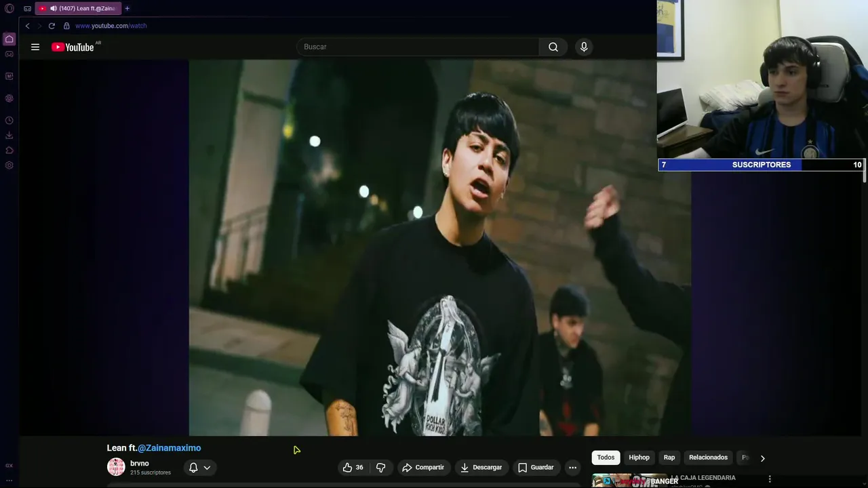Open sidebar three-dot options at bottom

9,480
